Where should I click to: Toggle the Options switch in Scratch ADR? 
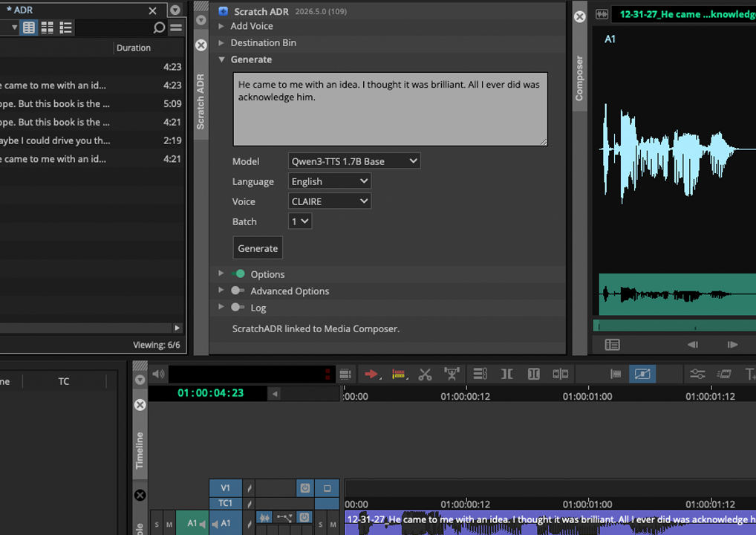click(238, 273)
